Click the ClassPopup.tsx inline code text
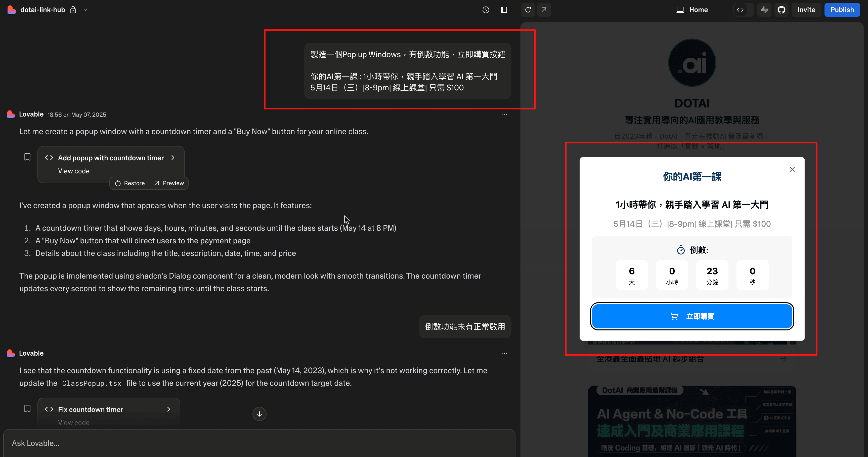 click(92, 384)
